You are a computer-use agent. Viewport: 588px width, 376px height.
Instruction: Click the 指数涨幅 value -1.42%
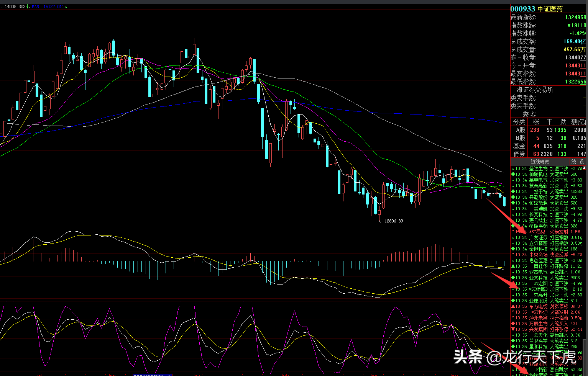click(x=578, y=33)
